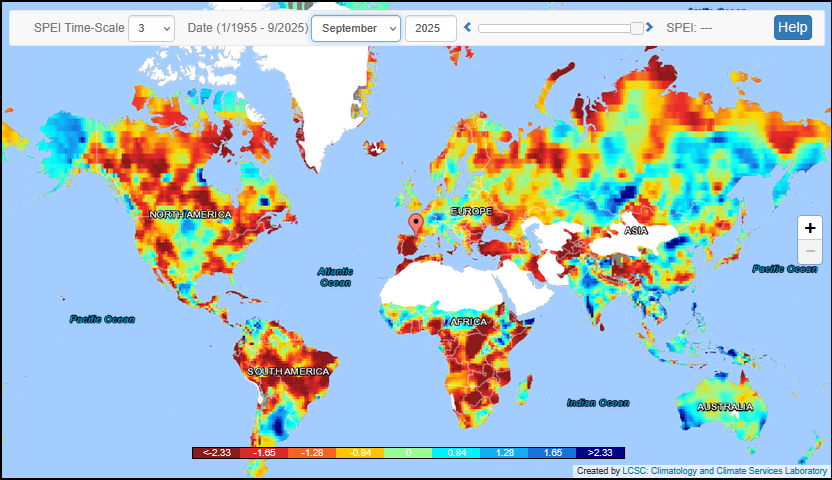Click the -1.65 red legend swatch
This screenshot has height=480, width=832.
(264, 453)
